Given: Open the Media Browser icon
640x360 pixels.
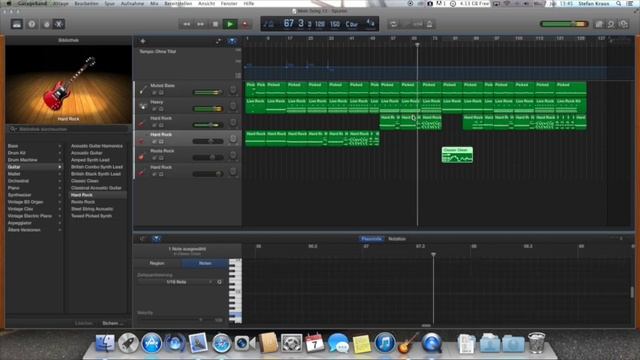Looking at the screenshot, I should (x=624, y=24).
